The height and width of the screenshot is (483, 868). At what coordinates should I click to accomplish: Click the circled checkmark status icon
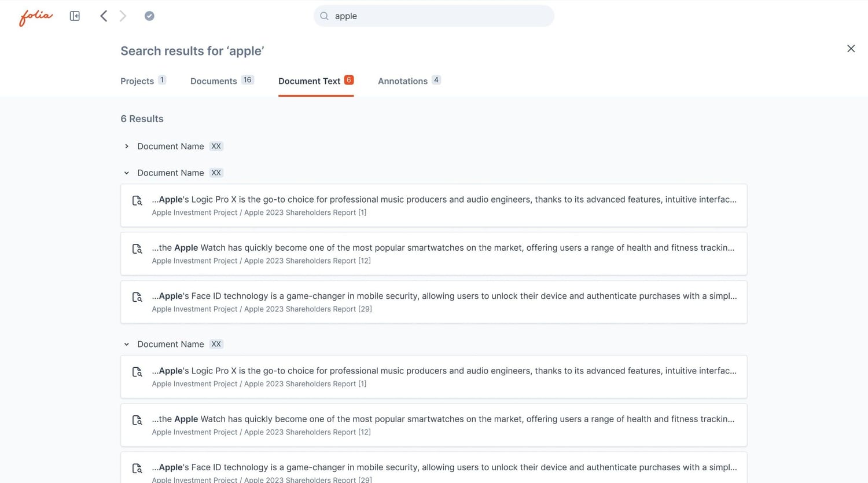click(x=149, y=16)
